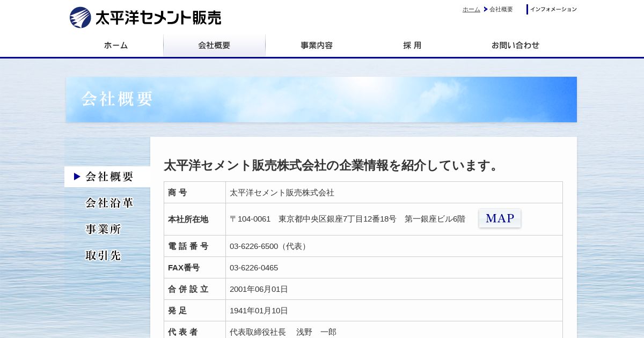Open the ホーム navigation menu
This screenshot has height=338, width=644.
tap(116, 46)
